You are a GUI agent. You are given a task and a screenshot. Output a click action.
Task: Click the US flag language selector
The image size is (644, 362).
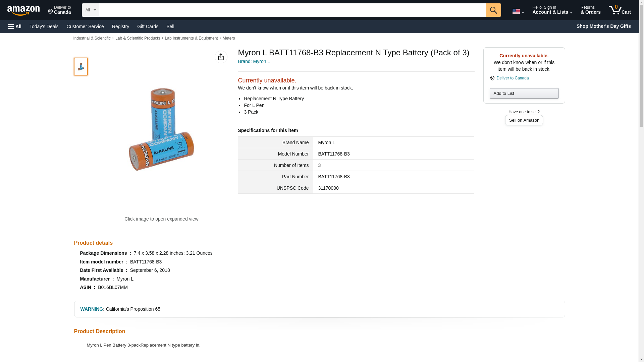pyautogui.click(x=518, y=11)
